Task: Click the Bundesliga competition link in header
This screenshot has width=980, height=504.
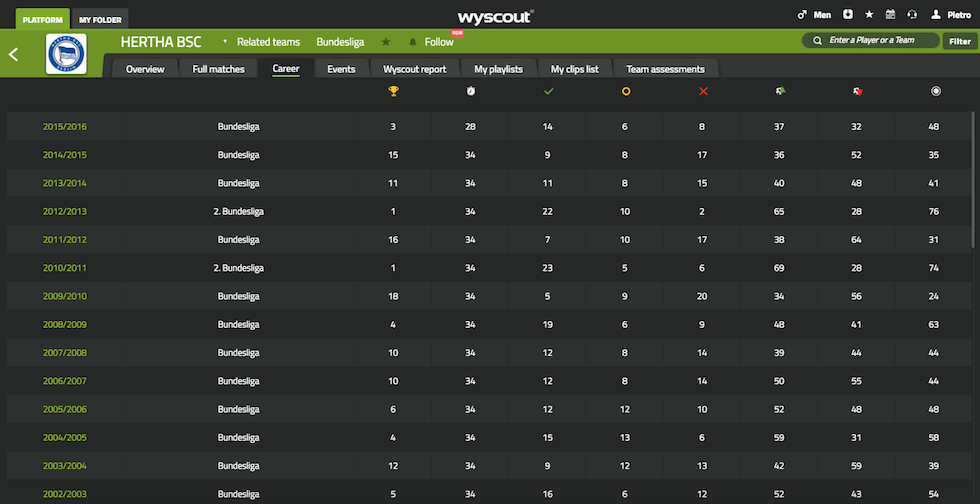Action: (340, 42)
